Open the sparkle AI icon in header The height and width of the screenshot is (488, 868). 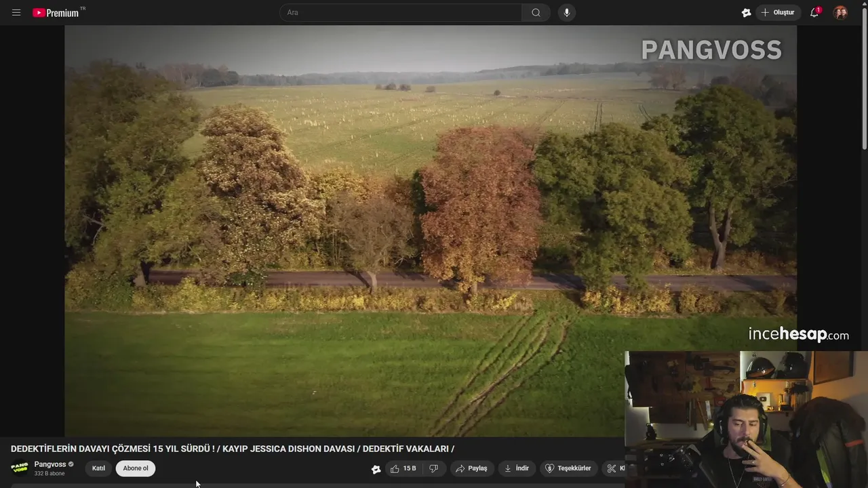[x=746, y=12]
